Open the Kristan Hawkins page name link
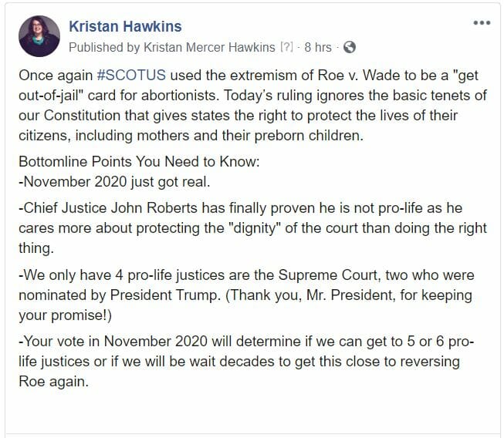The height and width of the screenshot is (438, 504). pos(125,26)
